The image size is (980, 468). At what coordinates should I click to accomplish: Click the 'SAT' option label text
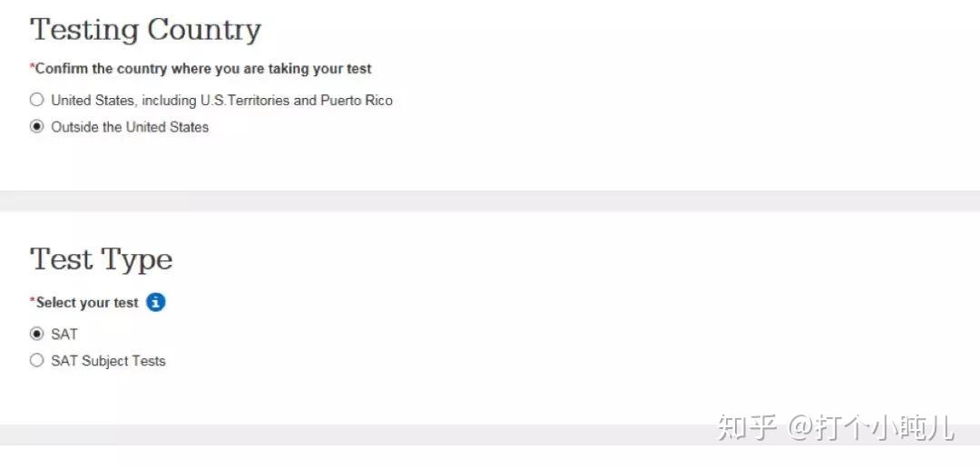pyautogui.click(x=64, y=335)
